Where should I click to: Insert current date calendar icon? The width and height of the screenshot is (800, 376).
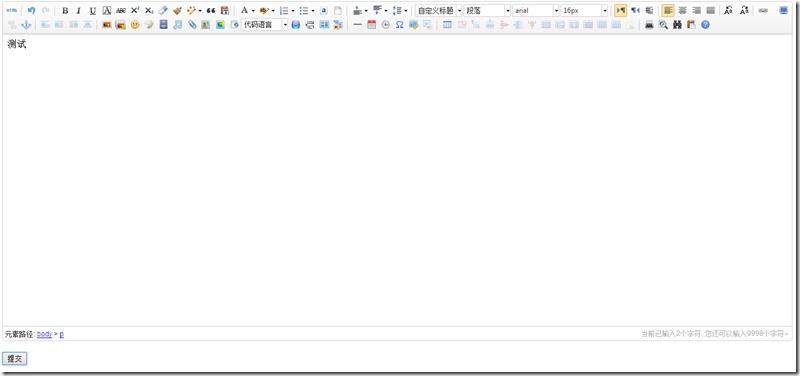pyautogui.click(x=371, y=24)
